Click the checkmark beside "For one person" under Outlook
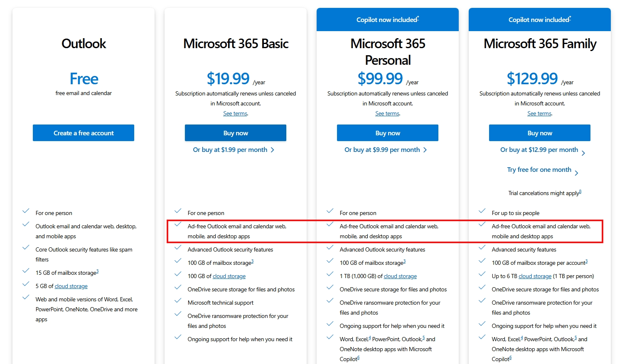The image size is (637, 364). 26,211
